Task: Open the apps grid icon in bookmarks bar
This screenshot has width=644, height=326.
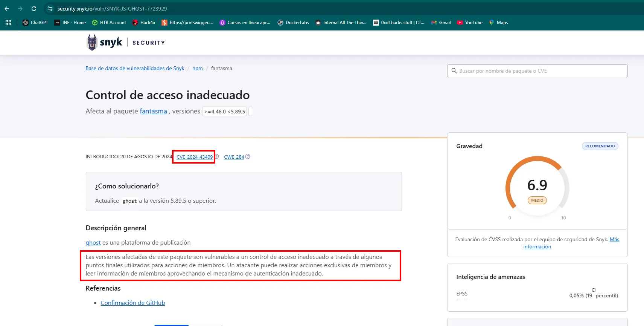Action: tap(8, 23)
